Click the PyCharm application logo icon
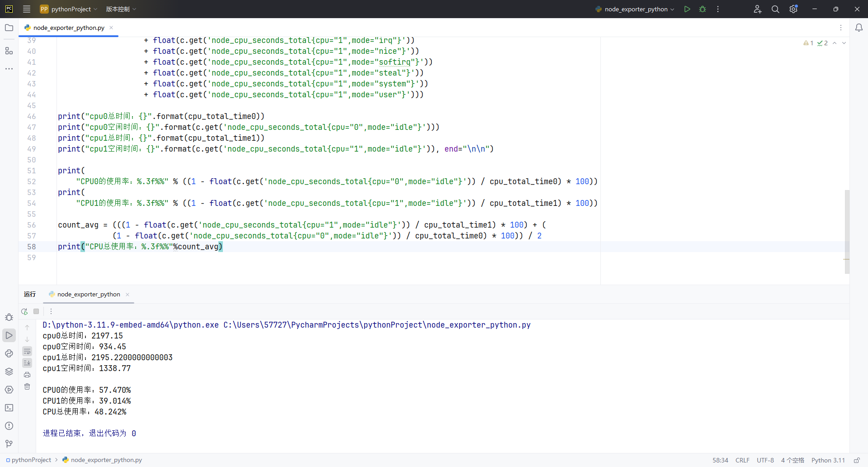The image size is (868, 467). [x=9, y=9]
